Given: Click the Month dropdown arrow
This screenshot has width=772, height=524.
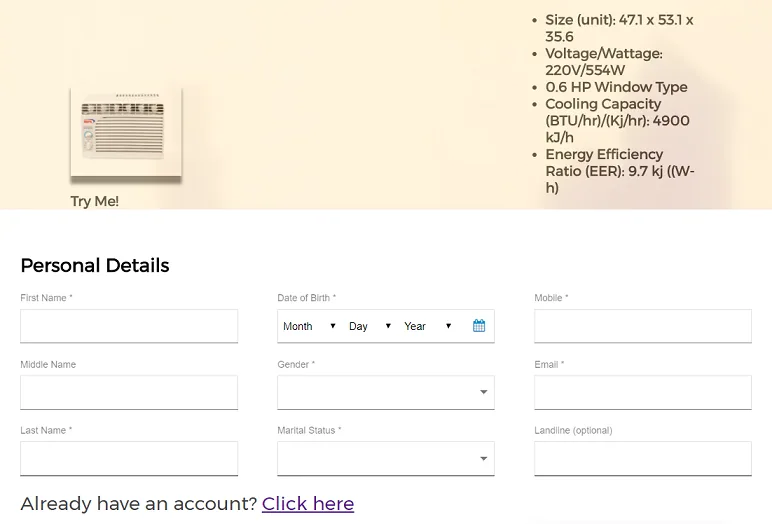Looking at the screenshot, I should tap(333, 326).
